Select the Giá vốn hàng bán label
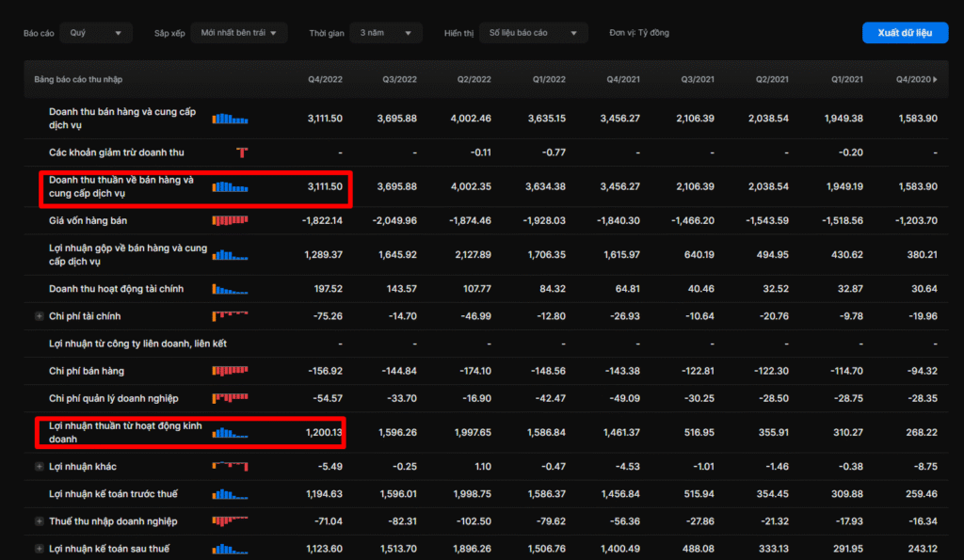The image size is (964, 560). [x=88, y=220]
